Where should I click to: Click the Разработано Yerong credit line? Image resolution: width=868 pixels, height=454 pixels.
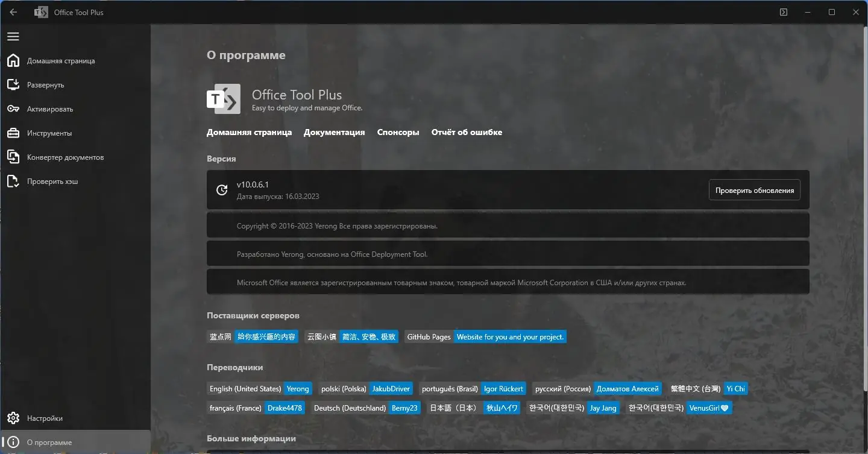(332, 254)
